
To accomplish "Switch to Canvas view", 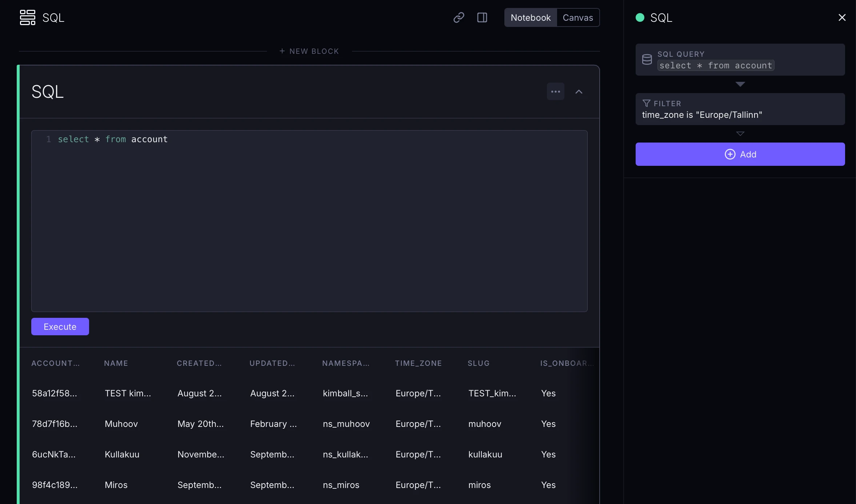I will [x=577, y=17].
